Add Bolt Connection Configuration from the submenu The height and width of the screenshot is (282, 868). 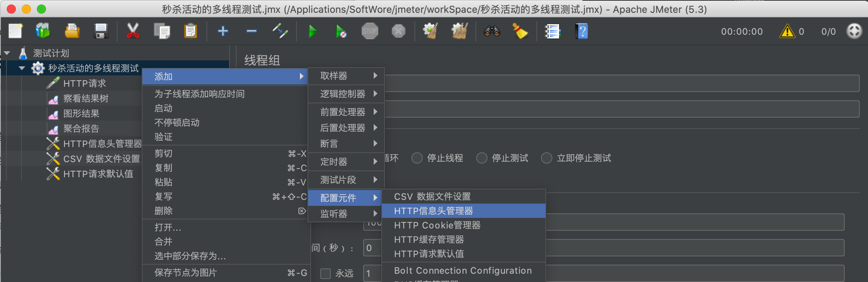464,270
